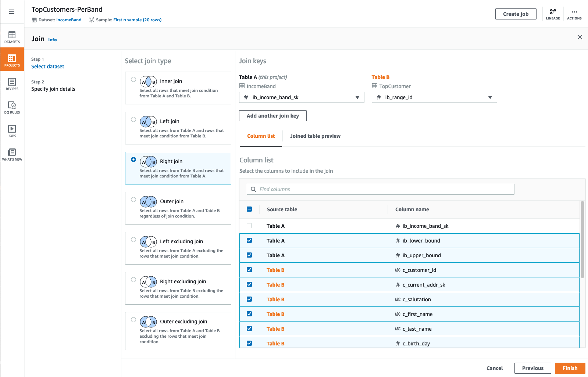
Task: Click the Outer excluding join Venn icon
Action: [149, 322]
